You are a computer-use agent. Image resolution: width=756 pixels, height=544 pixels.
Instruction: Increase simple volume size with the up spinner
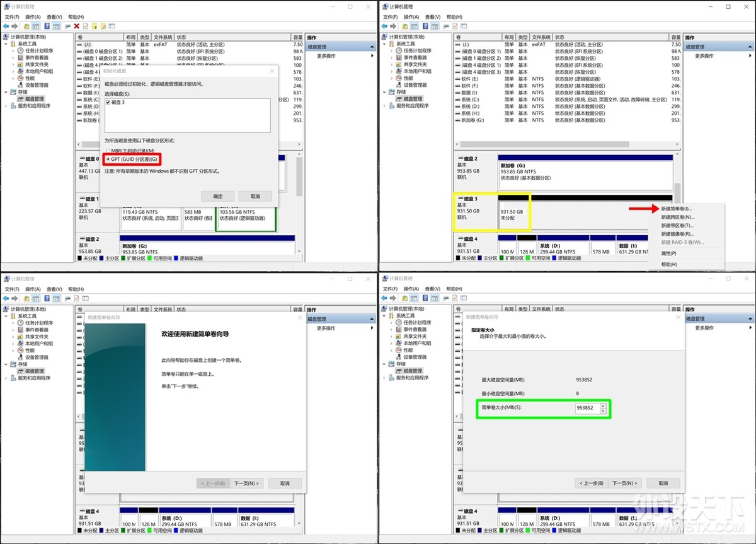pos(603,405)
